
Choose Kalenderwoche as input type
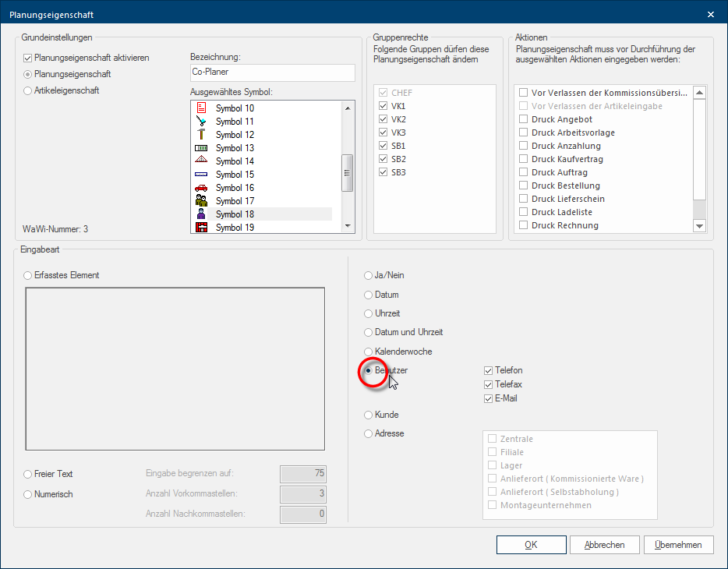[x=369, y=352]
